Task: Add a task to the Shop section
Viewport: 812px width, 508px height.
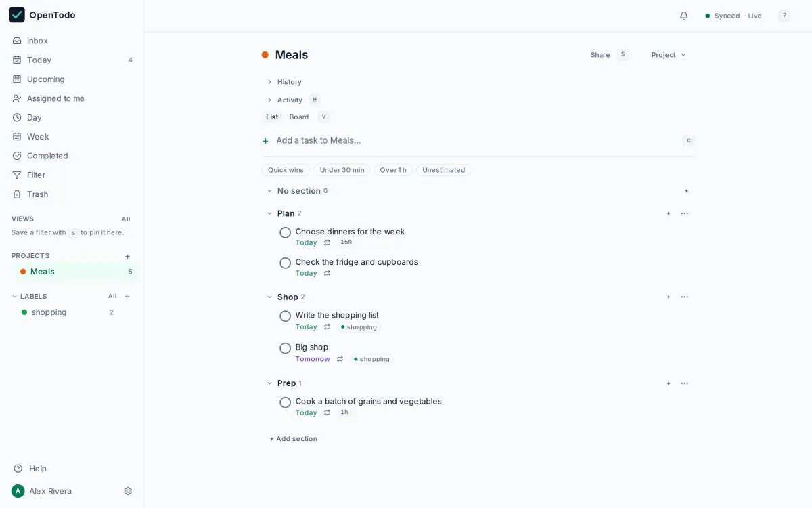Action: pyautogui.click(x=669, y=297)
